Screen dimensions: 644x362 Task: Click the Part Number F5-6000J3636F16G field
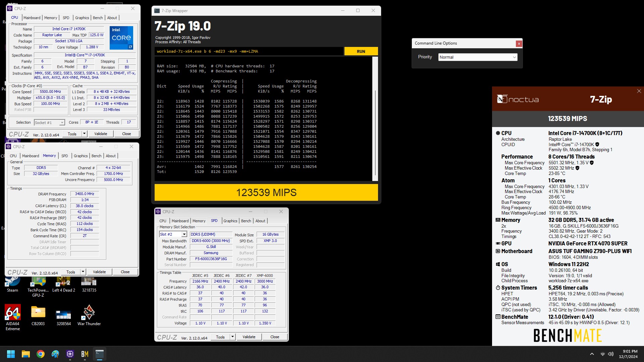coord(211,259)
